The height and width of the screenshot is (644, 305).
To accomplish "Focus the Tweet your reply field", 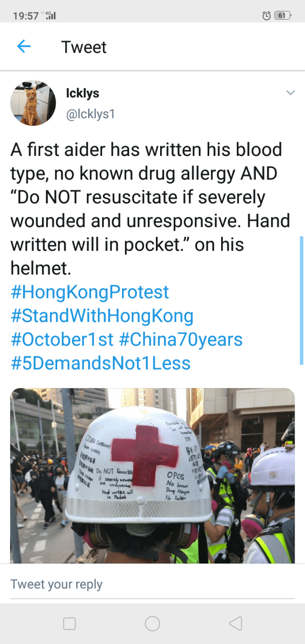I will click(x=152, y=584).
